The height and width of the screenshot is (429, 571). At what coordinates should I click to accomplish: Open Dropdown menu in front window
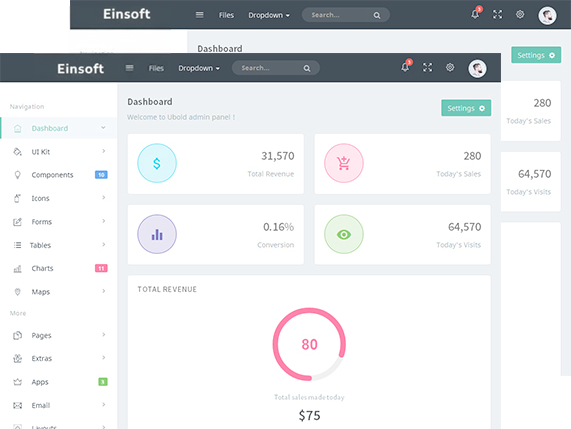(x=199, y=68)
